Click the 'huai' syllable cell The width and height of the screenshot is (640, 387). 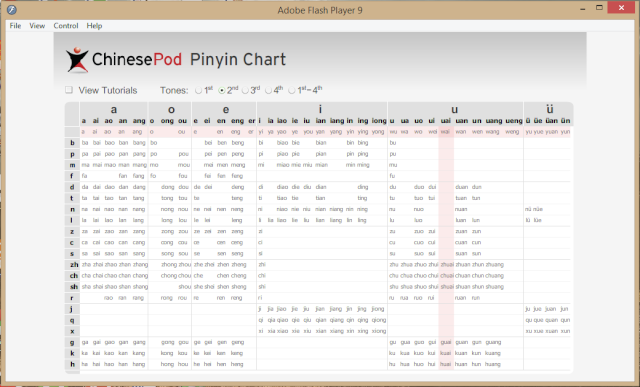click(446, 364)
